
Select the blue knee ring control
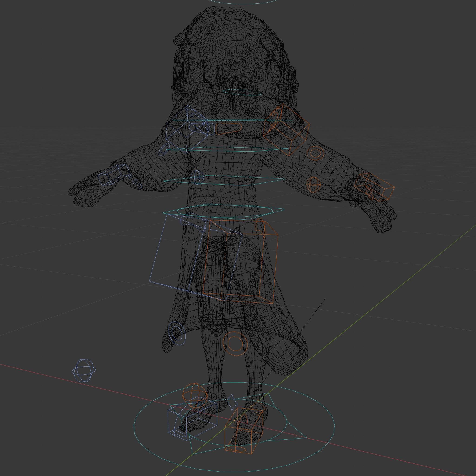coord(177,333)
